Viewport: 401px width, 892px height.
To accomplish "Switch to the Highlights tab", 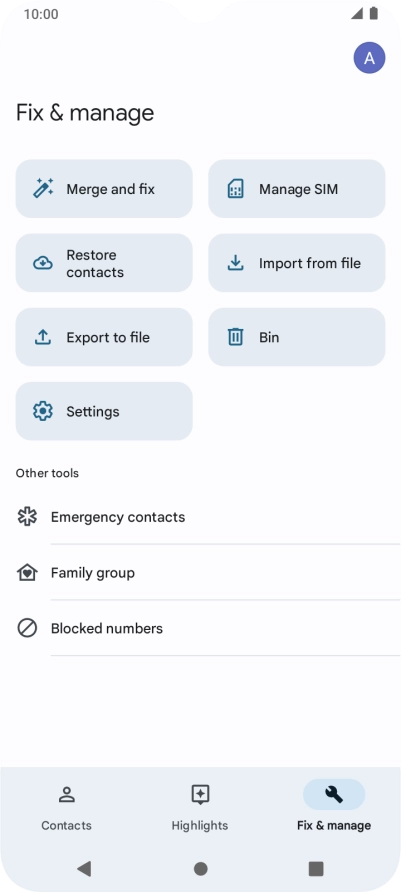I will tap(200, 807).
